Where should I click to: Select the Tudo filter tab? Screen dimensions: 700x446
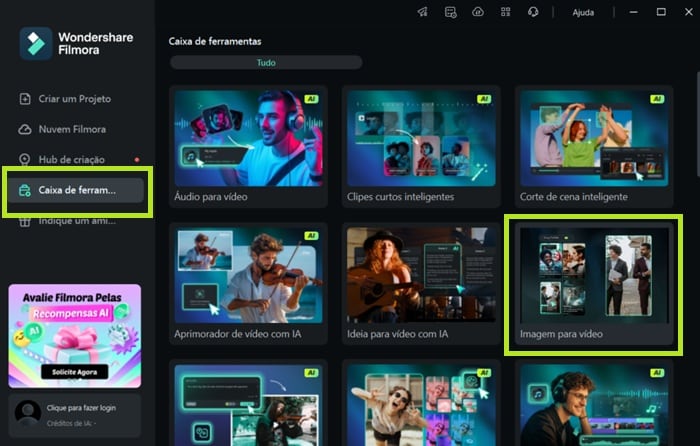coord(266,63)
